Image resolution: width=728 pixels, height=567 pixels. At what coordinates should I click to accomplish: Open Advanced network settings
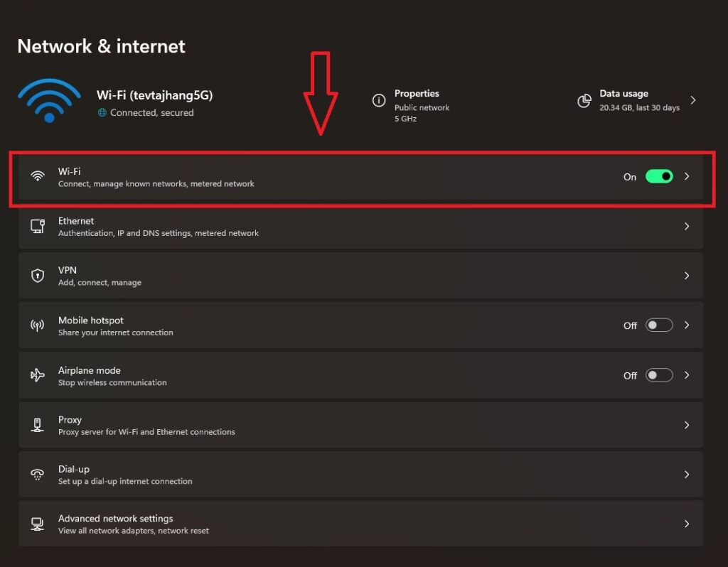tap(355, 524)
